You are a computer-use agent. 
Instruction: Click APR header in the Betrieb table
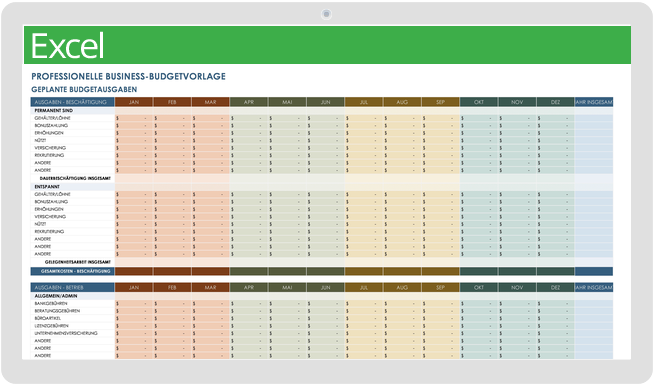(249, 288)
